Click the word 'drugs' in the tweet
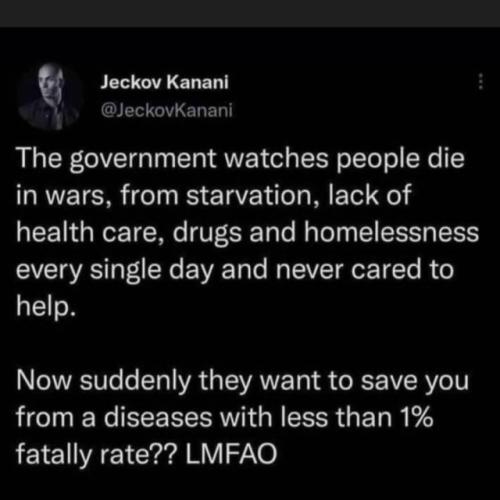Image resolution: width=500 pixels, height=500 pixels. 207,233
